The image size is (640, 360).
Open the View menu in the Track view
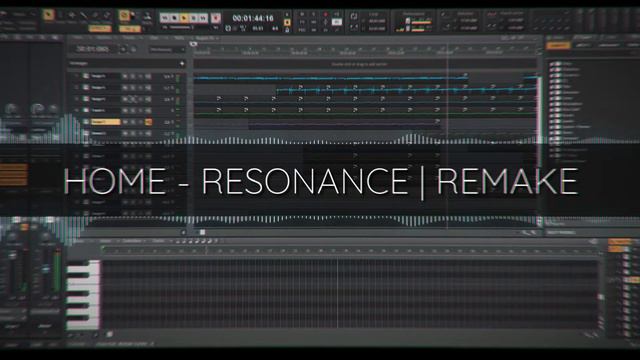78,38
